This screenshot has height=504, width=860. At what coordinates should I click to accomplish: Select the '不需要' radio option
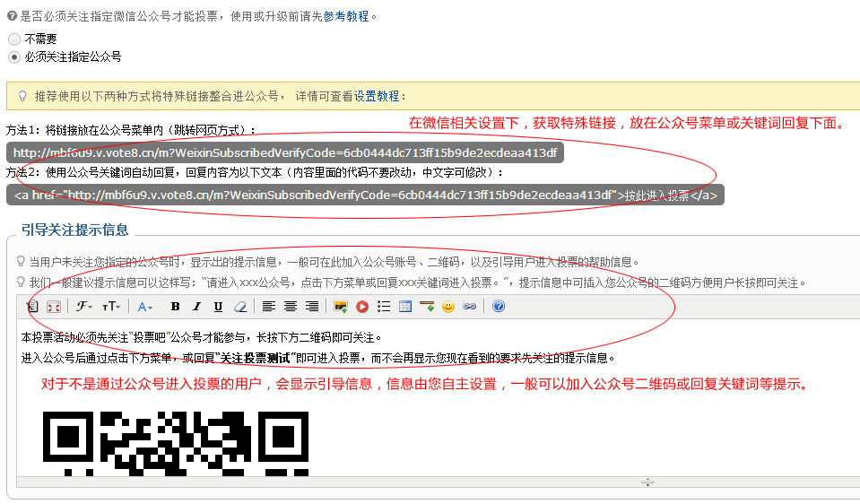pos(13,39)
